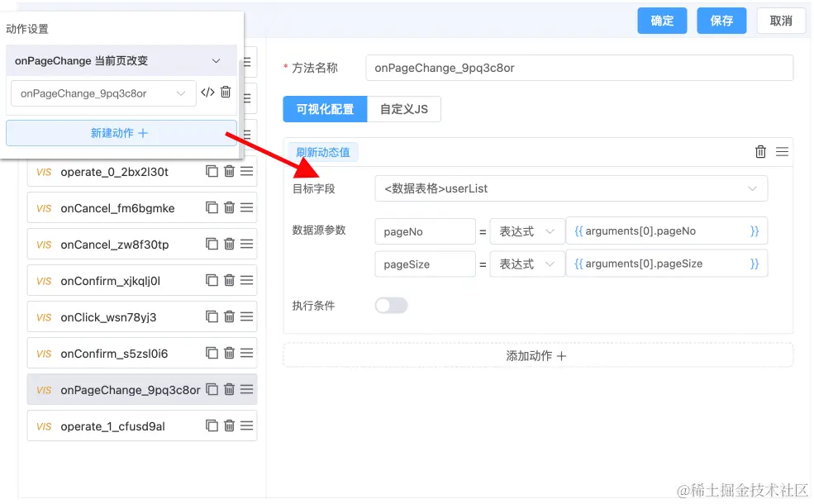814x504 pixels.
Task: Delete the onCancel_fm6bgmke event
Action: (x=229, y=207)
